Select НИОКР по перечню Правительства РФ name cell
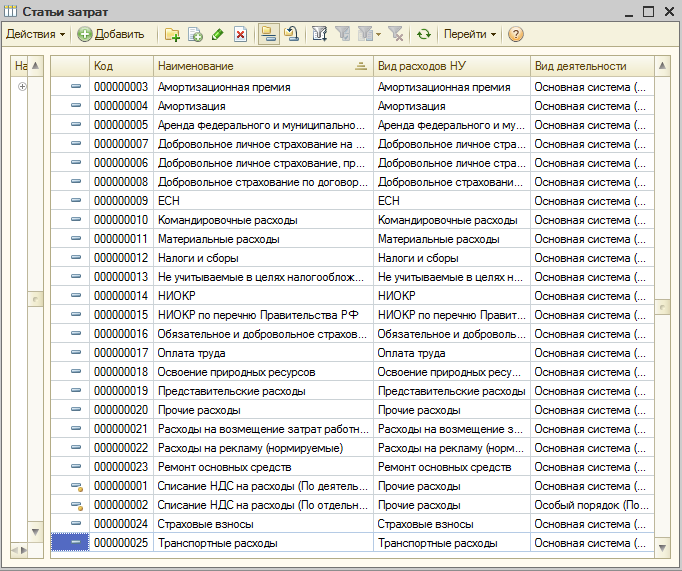 click(263, 315)
